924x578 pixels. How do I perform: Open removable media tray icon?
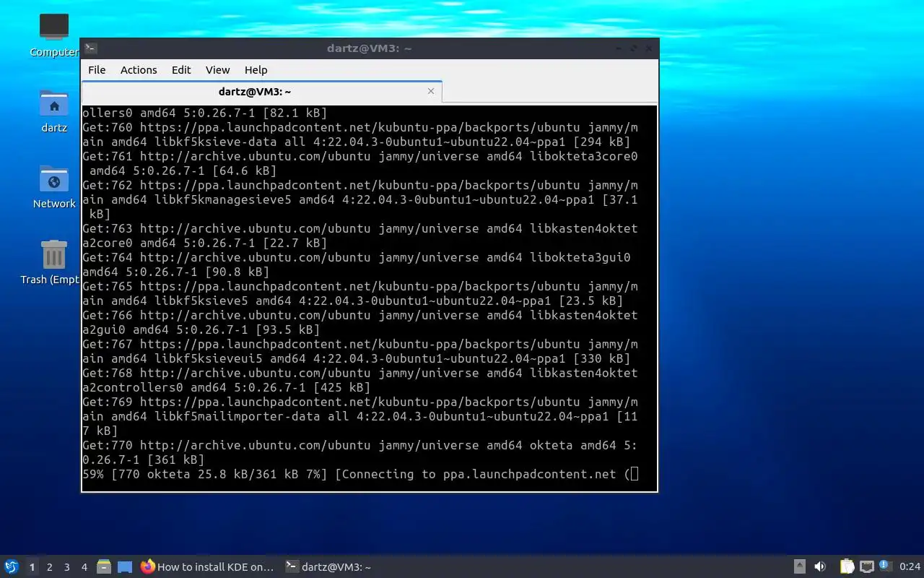tap(800, 567)
